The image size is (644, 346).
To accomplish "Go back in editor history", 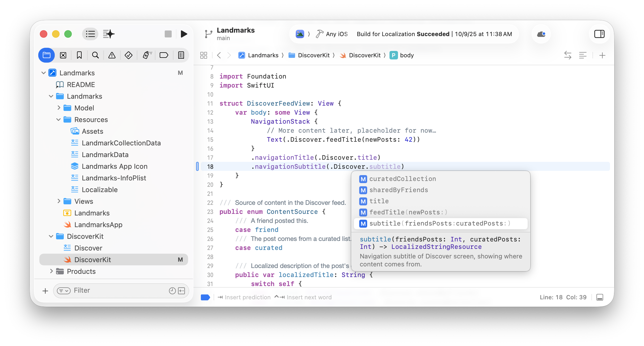I will click(x=219, y=55).
